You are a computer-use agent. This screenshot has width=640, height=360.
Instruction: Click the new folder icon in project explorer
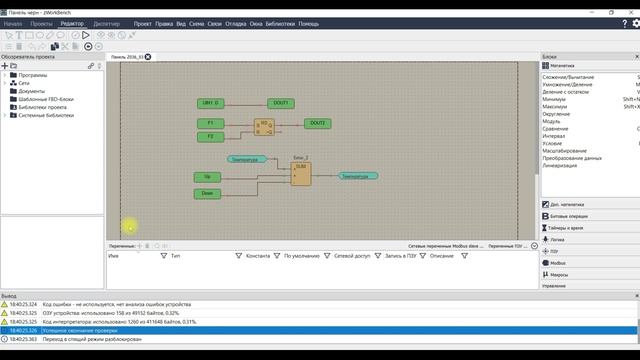14,66
